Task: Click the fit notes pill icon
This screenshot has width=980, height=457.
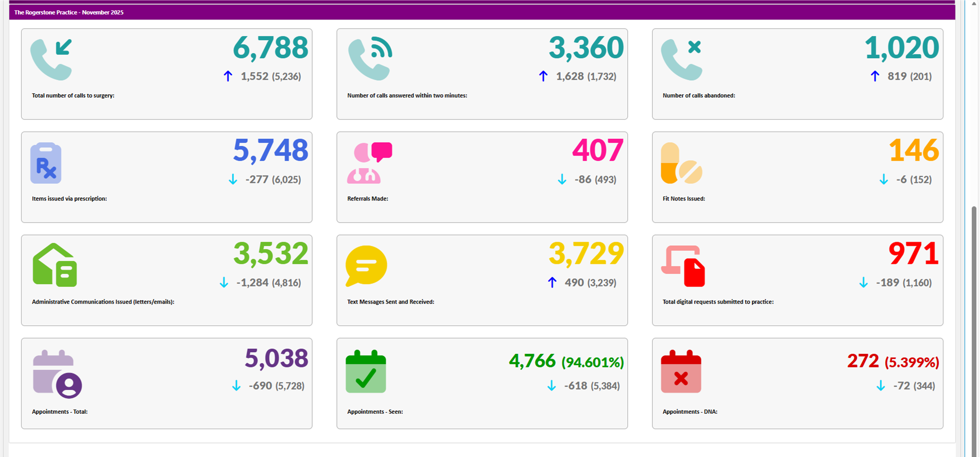Action: pyautogui.click(x=681, y=163)
